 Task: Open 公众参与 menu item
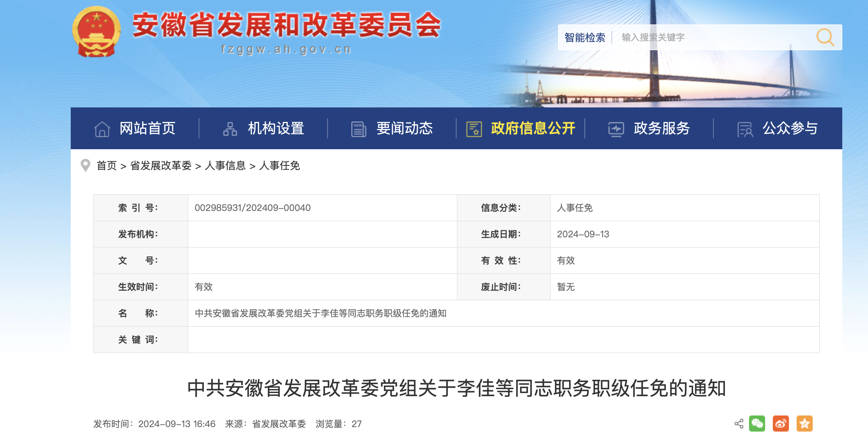(x=790, y=128)
